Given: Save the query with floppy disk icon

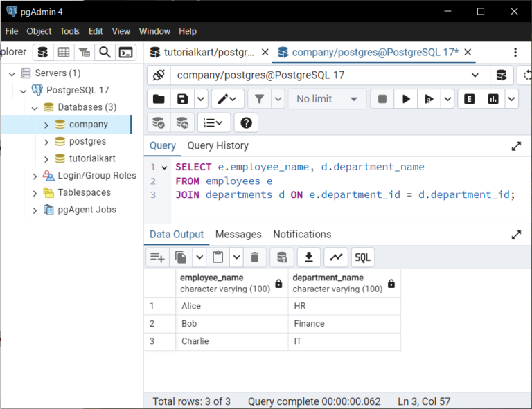Looking at the screenshot, I should [x=183, y=99].
